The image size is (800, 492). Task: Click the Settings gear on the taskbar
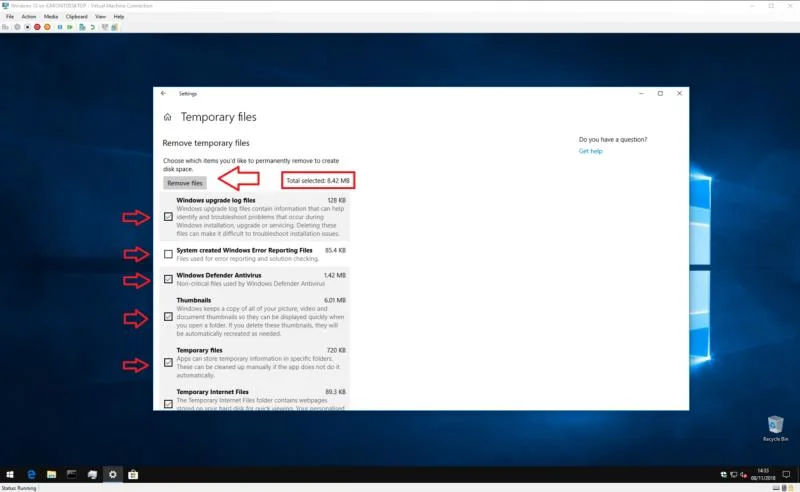pyautogui.click(x=113, y=475)
